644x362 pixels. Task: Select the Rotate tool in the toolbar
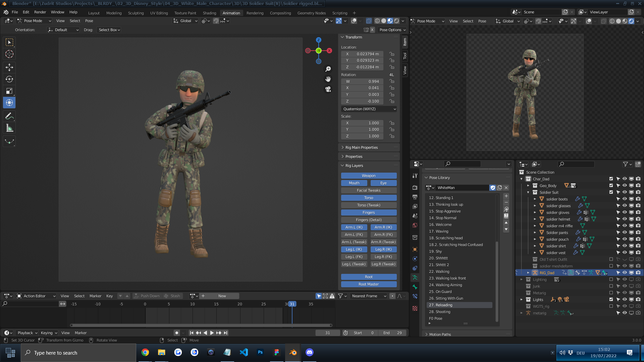pyautogui.click(x=9, y=79)
